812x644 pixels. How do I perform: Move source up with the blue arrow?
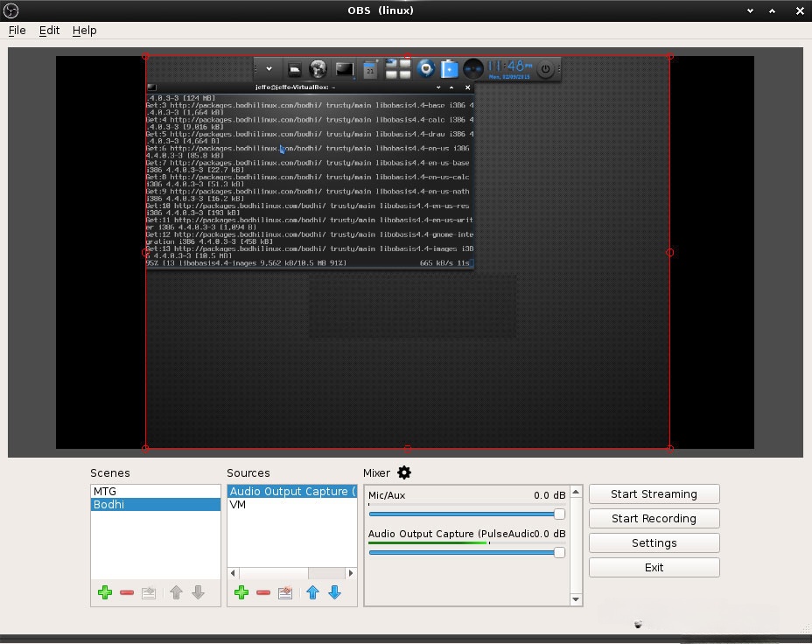coord(312,592)
